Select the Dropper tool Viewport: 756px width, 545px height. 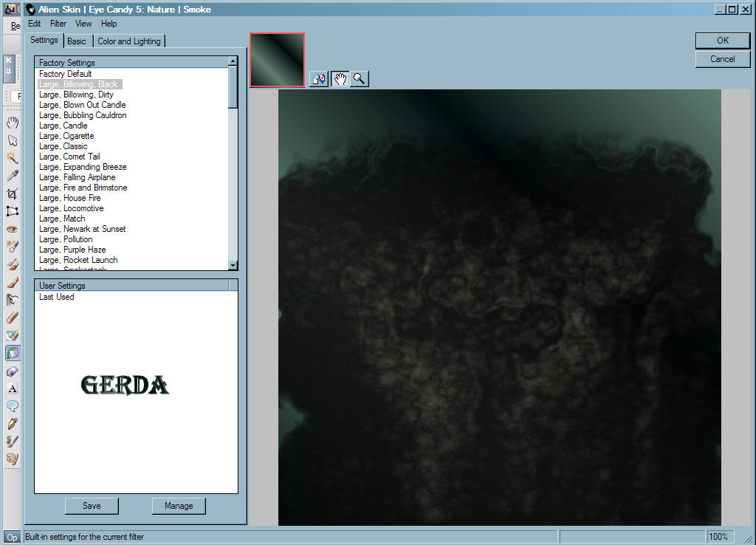[x=13, y=176]
